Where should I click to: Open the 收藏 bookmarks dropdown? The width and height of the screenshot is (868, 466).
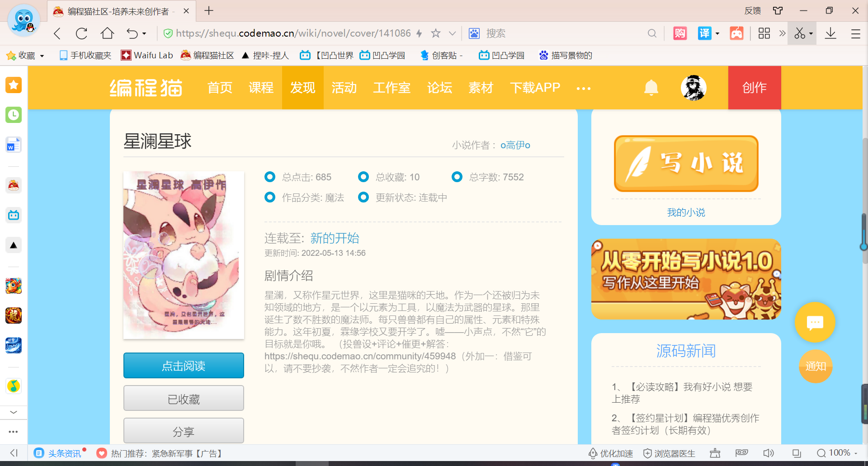(25, 56)
